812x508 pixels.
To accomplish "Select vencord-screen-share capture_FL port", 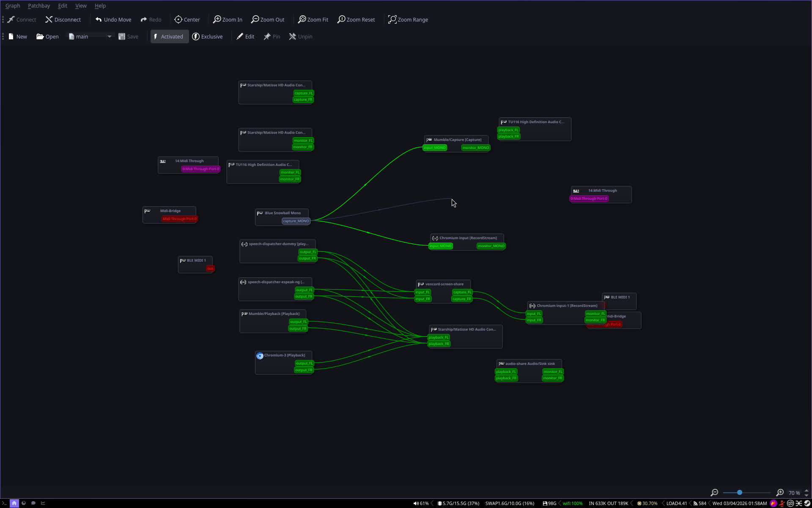I will pos(462,292).
